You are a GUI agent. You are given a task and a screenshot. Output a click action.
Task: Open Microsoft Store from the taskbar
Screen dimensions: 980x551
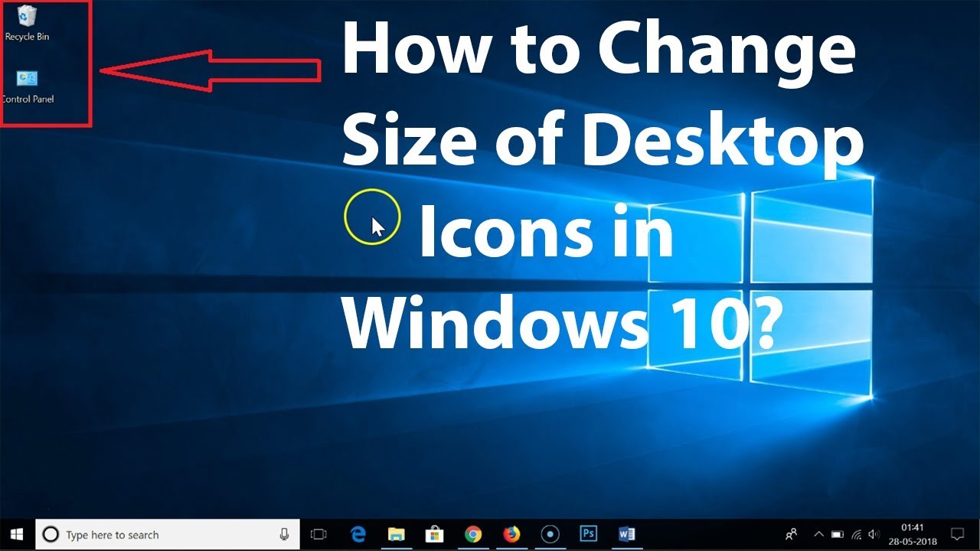tap(434, 534)
